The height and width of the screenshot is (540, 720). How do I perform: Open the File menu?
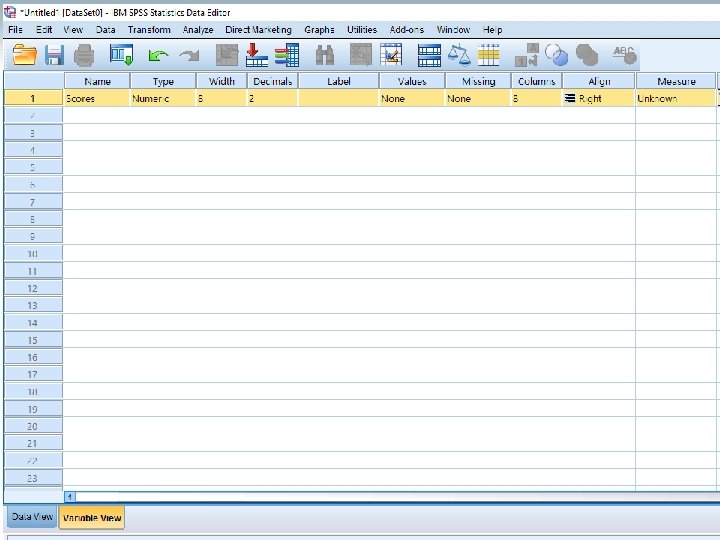point(15,30)
